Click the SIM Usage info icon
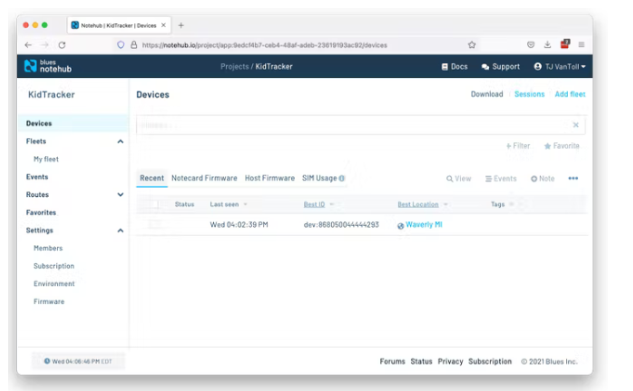Viewport: 633px width, 391px height. pos(342,178)
